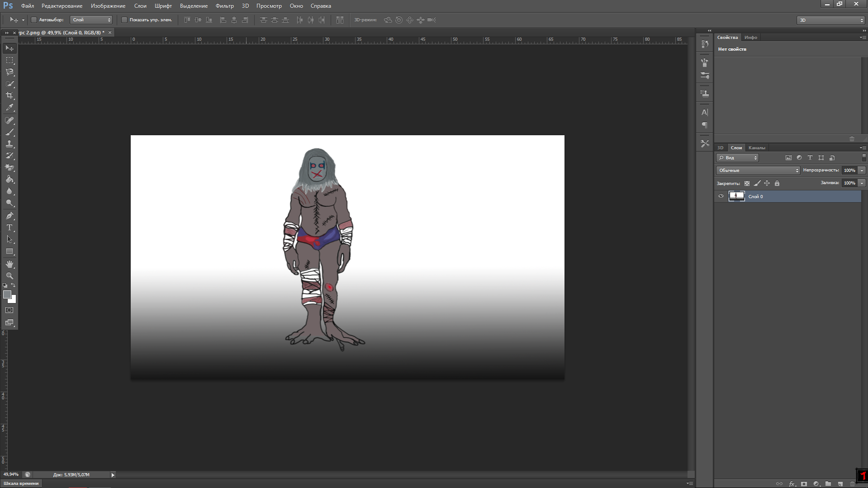Open the Layers panel flyout menu
This screenshot has height=488, width=868.
click(x=863, y=148)
